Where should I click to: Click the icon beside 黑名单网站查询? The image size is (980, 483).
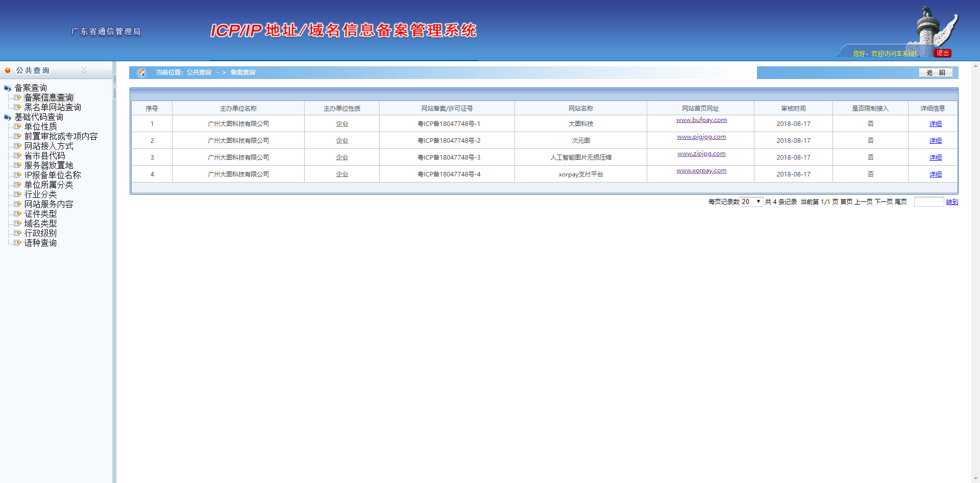17,107
